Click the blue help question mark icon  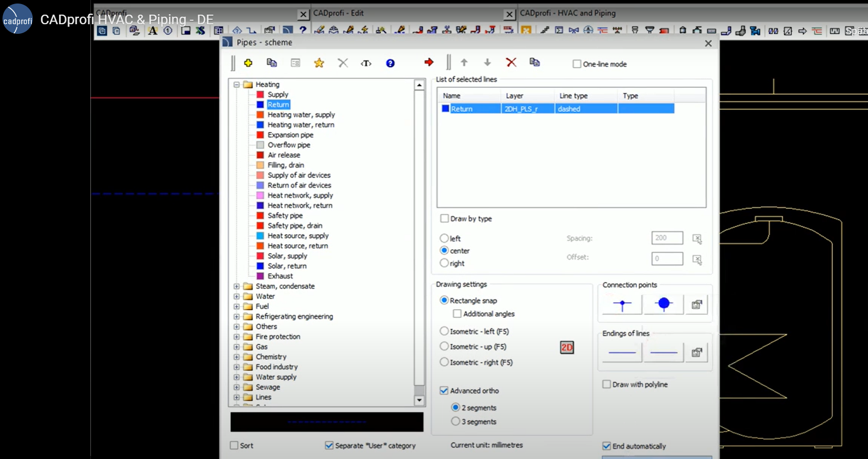coord(390,63)
